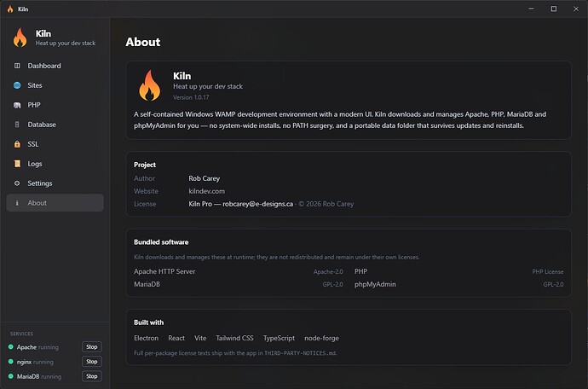
Task: Click the GPL-2.0 label next to phpMyAdmin
Action: [553, 285]
